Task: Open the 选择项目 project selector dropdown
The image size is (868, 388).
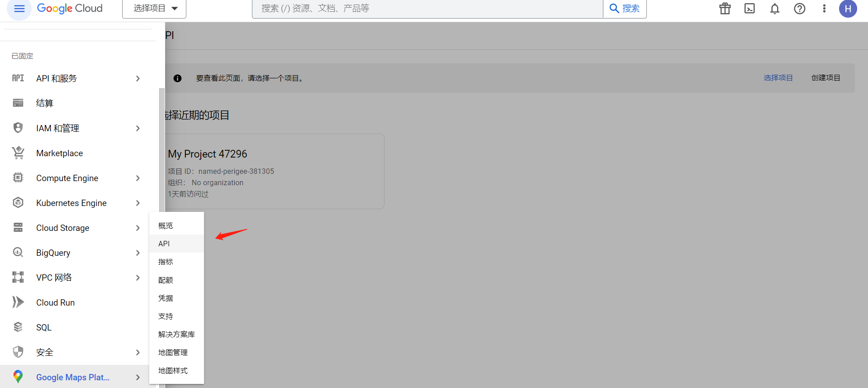Action: tap(154, 9)
